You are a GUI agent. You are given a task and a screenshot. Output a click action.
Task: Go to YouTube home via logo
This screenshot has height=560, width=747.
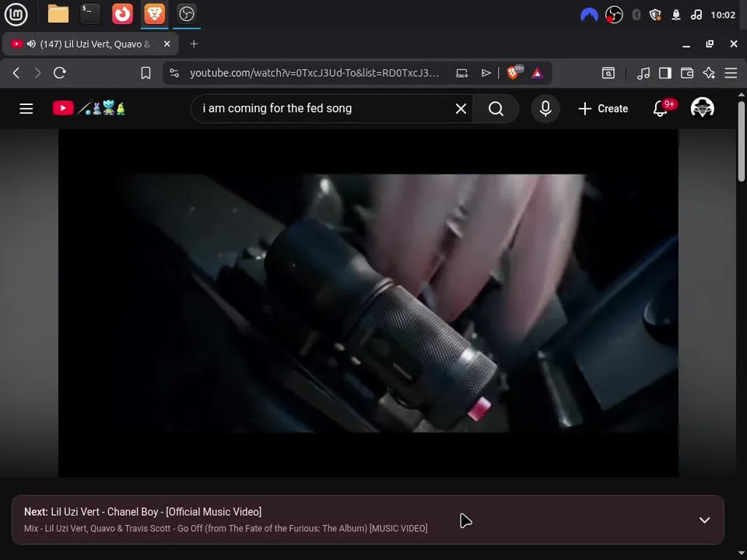coord(89,109)
